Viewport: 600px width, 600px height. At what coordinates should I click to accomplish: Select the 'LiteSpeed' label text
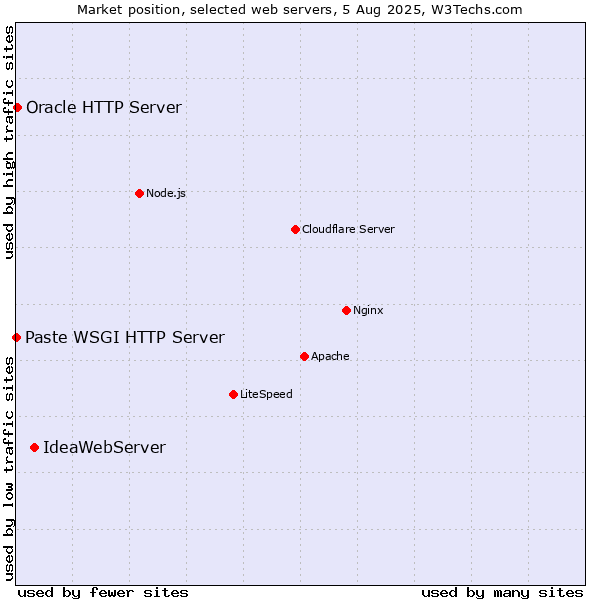click(x=266, y=395)
